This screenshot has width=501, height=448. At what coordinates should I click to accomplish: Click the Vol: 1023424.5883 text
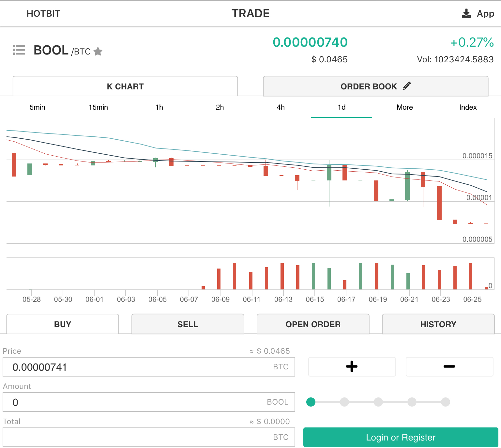click(x=455, y=59)
